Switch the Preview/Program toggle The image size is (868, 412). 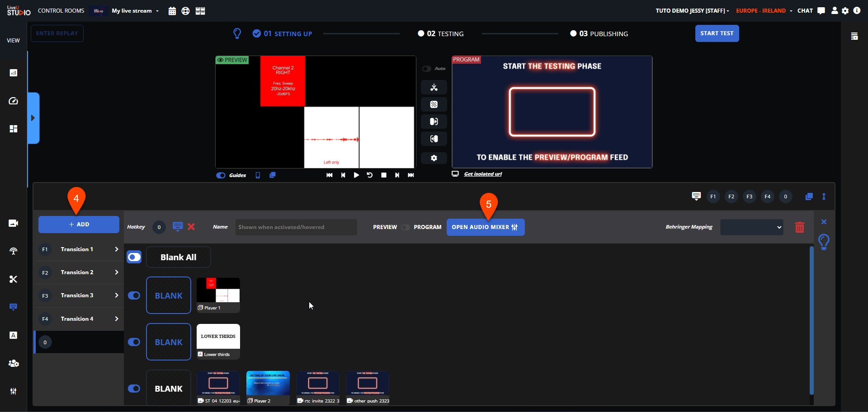point(405,227)
